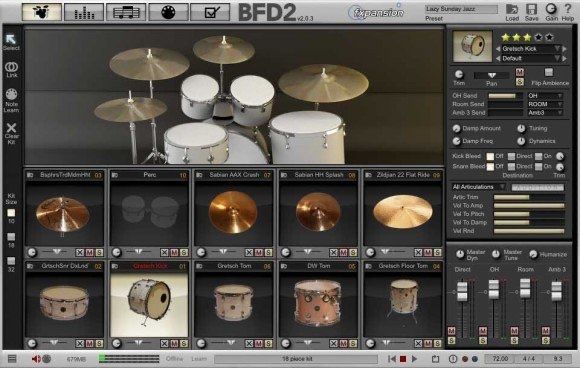Click the Play transport button

[x=414, y=359]
